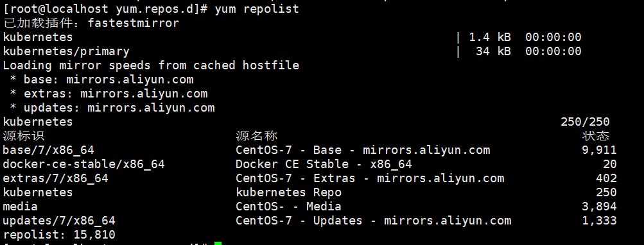Select the 'docker-ce-stable/x86_64' repo id
Image resolution: width=644 pixels, height=245 pixels.
coord(83,164)
